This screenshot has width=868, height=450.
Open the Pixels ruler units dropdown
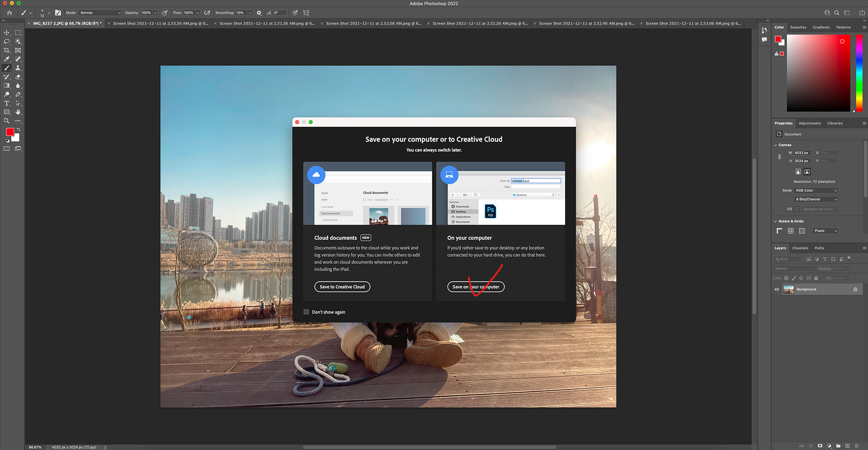(825, 231)
